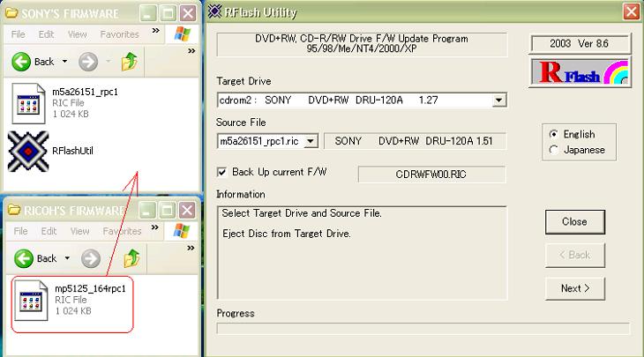Open Edit menu in RICOH'S FIRMWARE window
Image resolution: width=644 pixels, height=357 pixels.
click(49, 232)
